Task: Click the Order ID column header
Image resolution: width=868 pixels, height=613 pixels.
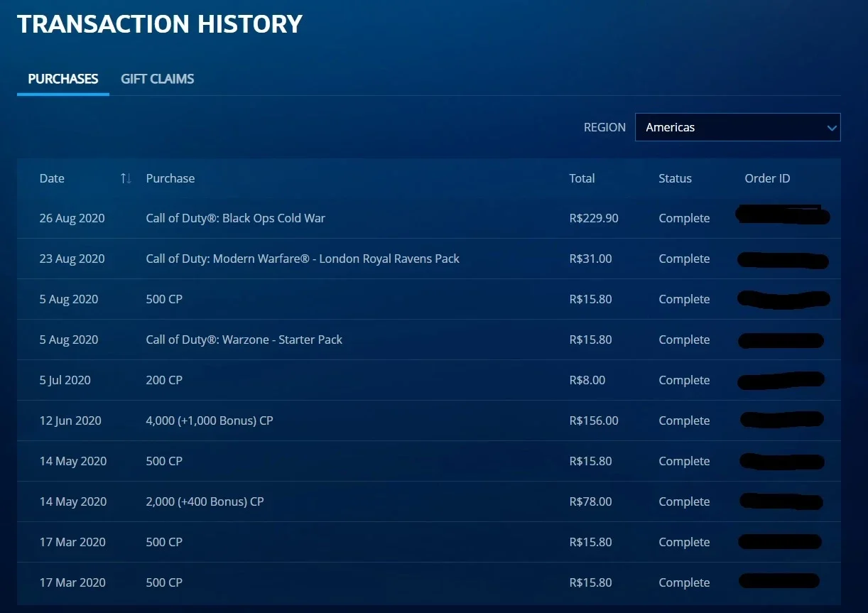Action: pyautogui.click(x=767, y=178)
